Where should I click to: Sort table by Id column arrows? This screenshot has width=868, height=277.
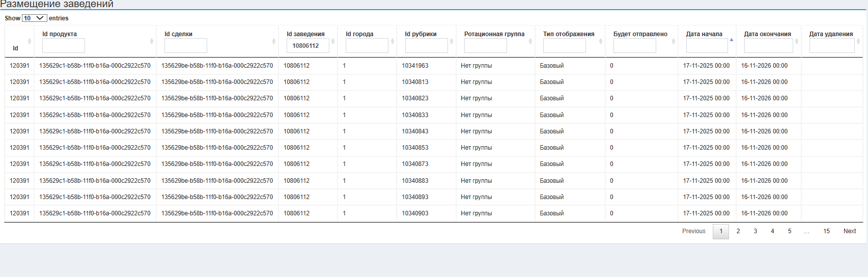click(x=30, y=41)
